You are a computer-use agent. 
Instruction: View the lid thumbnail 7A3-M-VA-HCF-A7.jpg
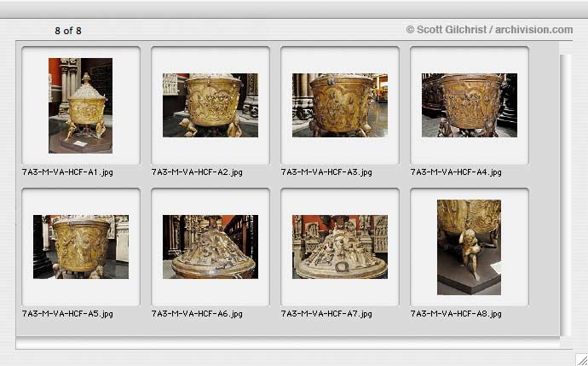(x=340, y=247)
